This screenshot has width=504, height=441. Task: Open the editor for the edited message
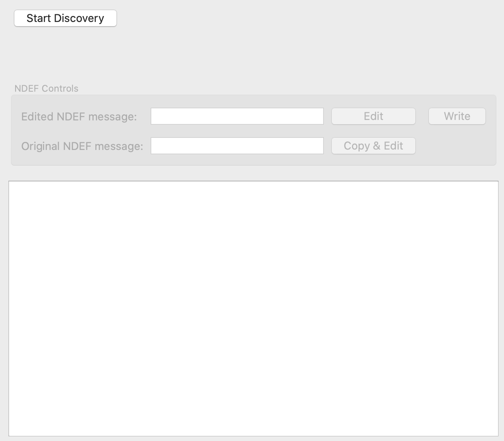pyautogui.click(x=373, y=116)
